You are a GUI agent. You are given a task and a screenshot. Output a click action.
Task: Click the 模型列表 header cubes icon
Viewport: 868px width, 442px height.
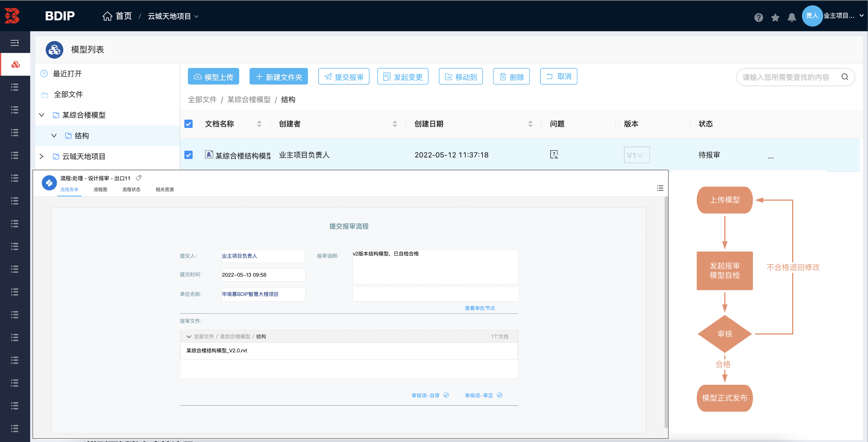click(x=54, y=50)
